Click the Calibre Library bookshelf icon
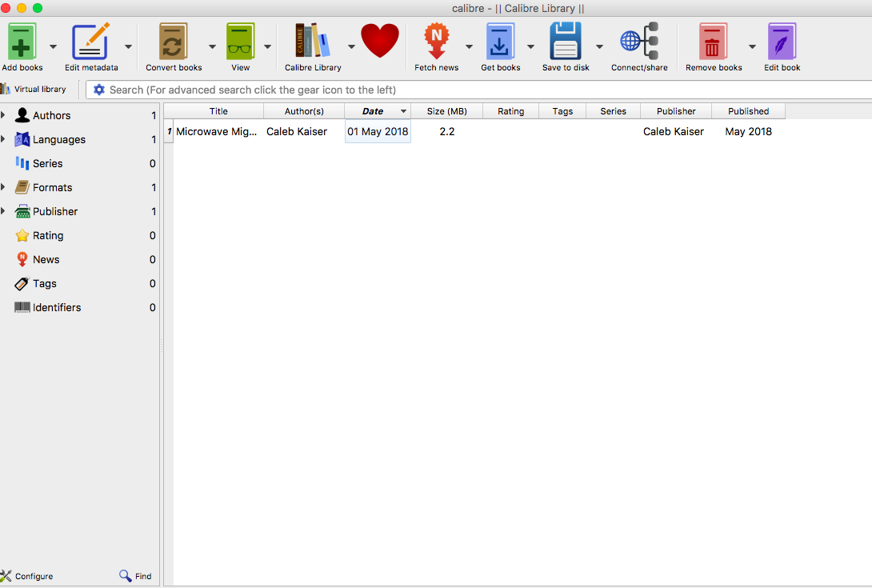This screenshot has width=872, height=588. (x=313, y=40)
